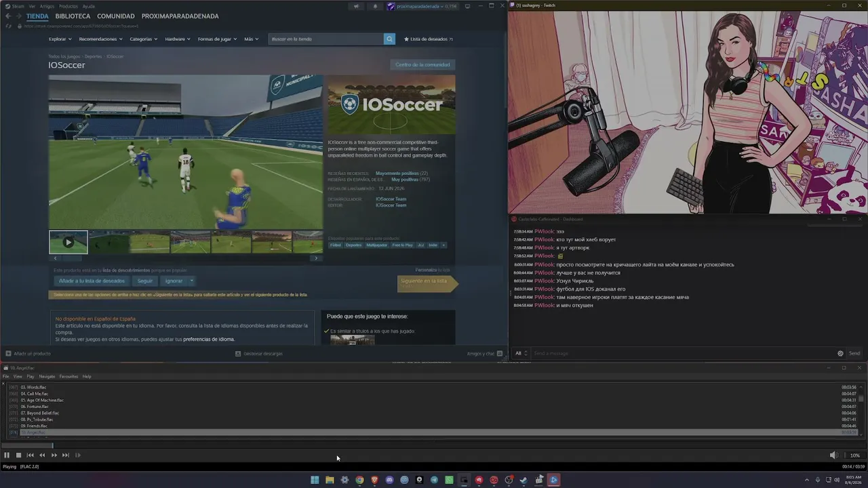Click Añadir un producto plus icon

[8, 353]
